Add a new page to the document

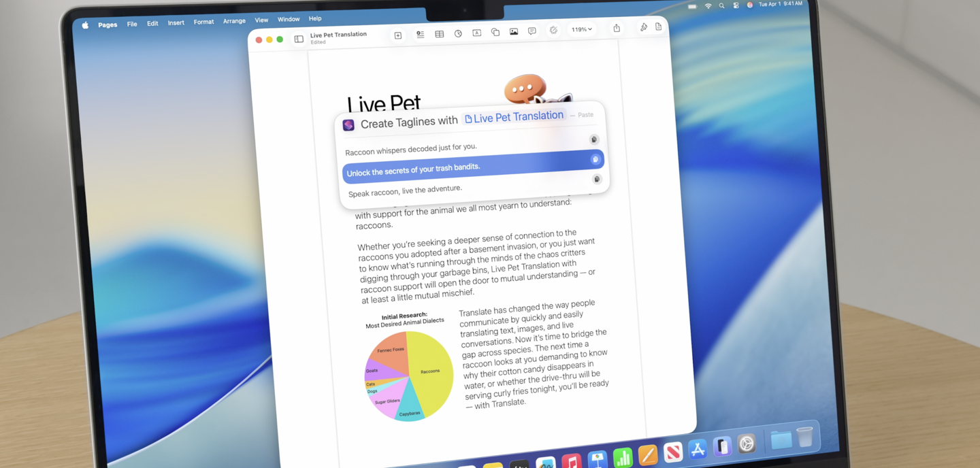(x=397, y=34)
